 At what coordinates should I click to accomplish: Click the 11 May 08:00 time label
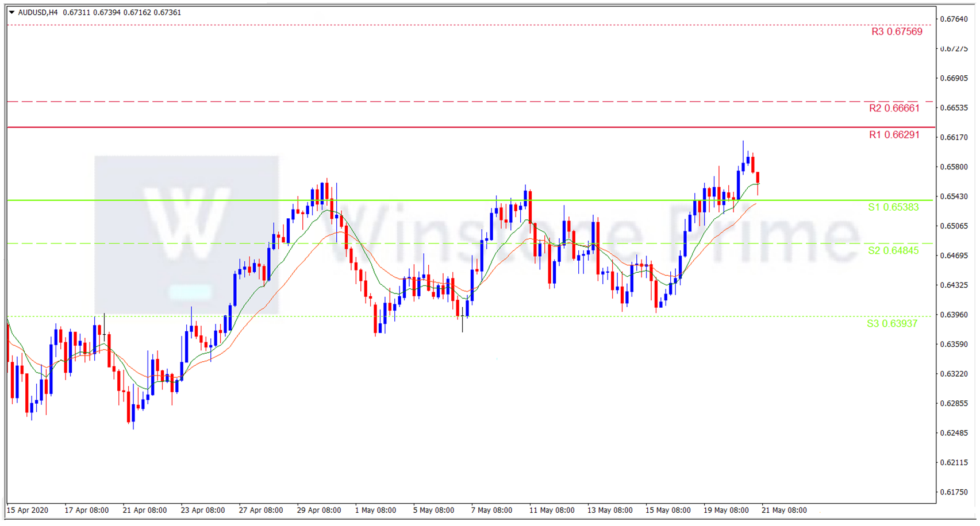tap(551, 510)
